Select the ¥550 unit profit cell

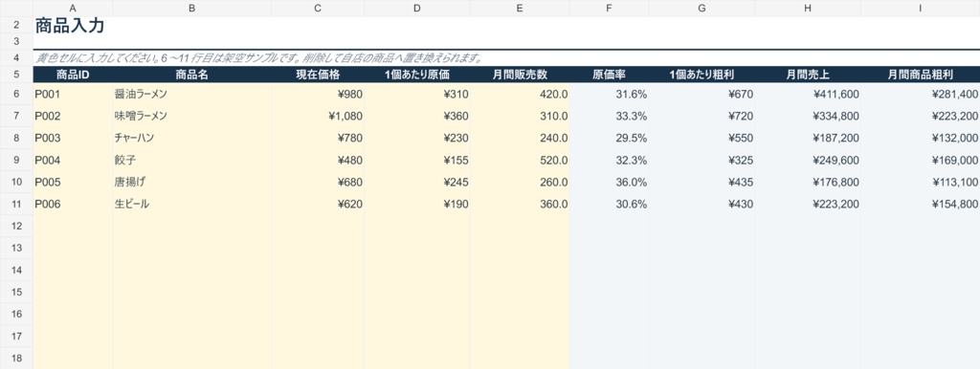click(x=702, y=138)
